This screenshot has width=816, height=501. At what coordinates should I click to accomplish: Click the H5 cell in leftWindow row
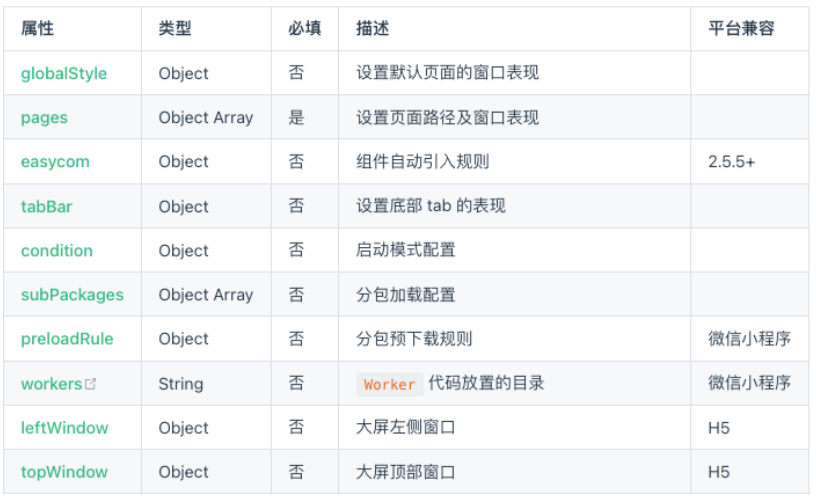tap(719, 428)
